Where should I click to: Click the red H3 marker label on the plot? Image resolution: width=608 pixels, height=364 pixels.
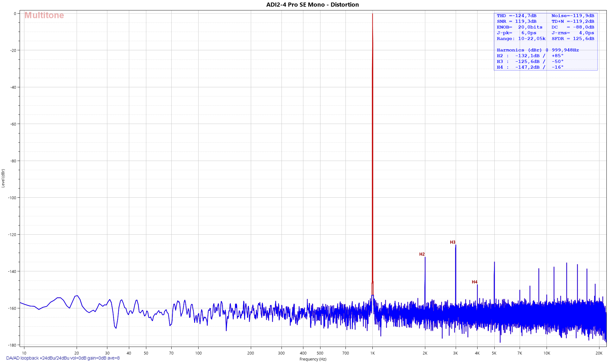coord(453,242)
